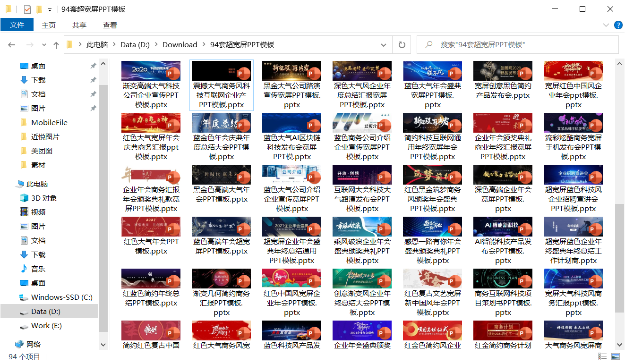Open the 文件 ribbon tab
This screenshot has height=364, width=625.
[17, 25]
